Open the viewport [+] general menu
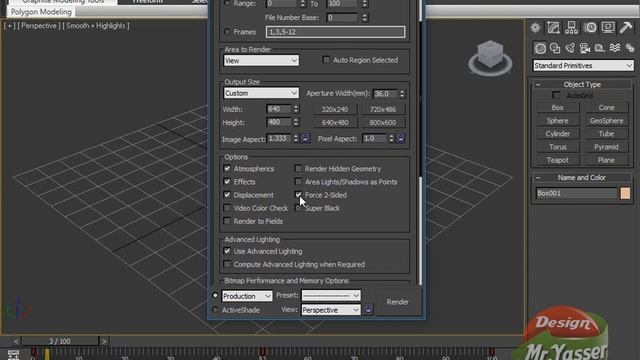The width and height of the screenshot is (640, 360). [x=10, y=26]
